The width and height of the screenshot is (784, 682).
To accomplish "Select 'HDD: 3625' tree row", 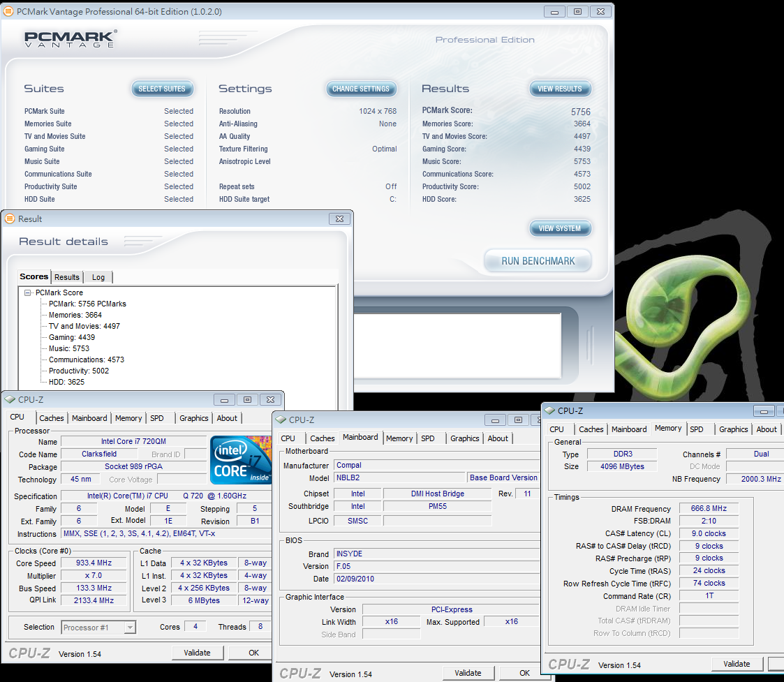I will click(67, 382).
